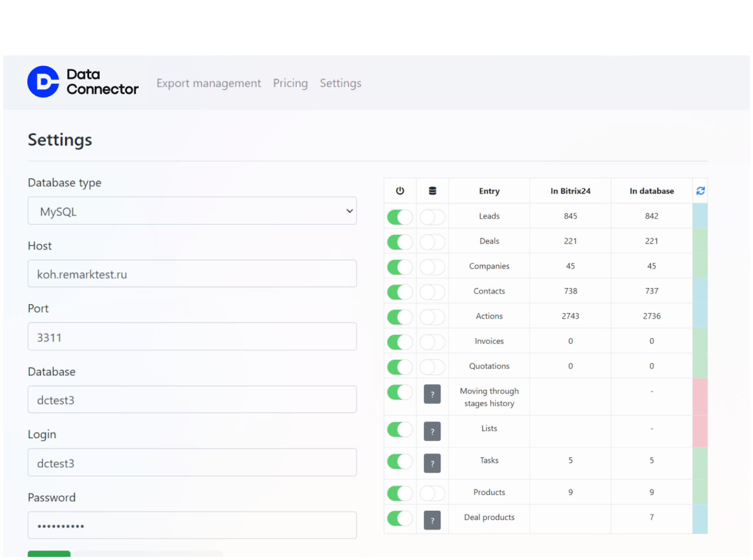Open the Database type dropdown
This screenshot has height=560, width=753.
pos(192,211)
